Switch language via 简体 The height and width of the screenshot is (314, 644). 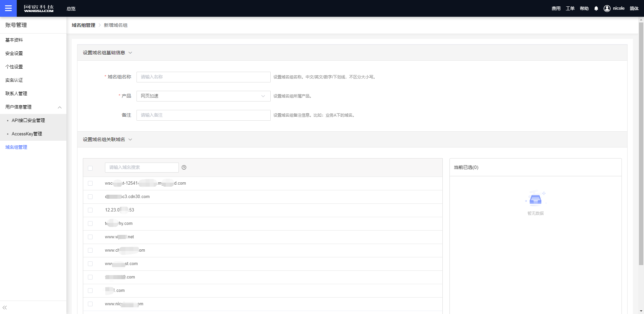634,8
